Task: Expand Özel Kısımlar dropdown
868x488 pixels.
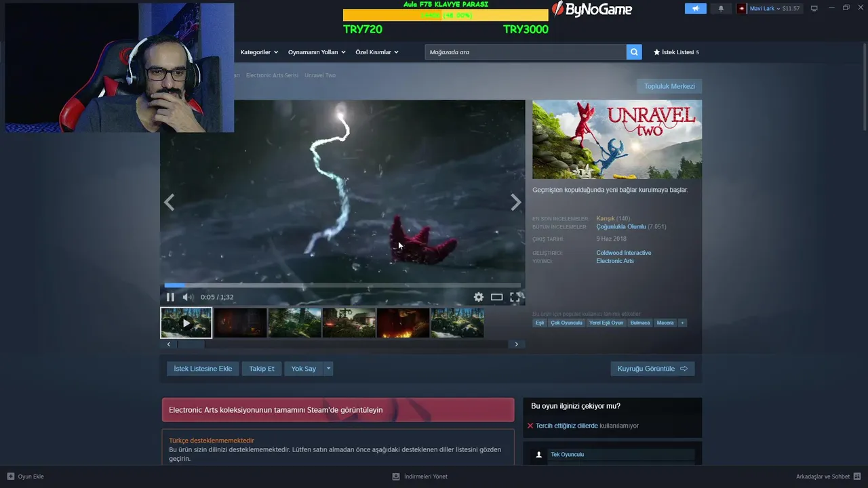Action: click(377, 52)
